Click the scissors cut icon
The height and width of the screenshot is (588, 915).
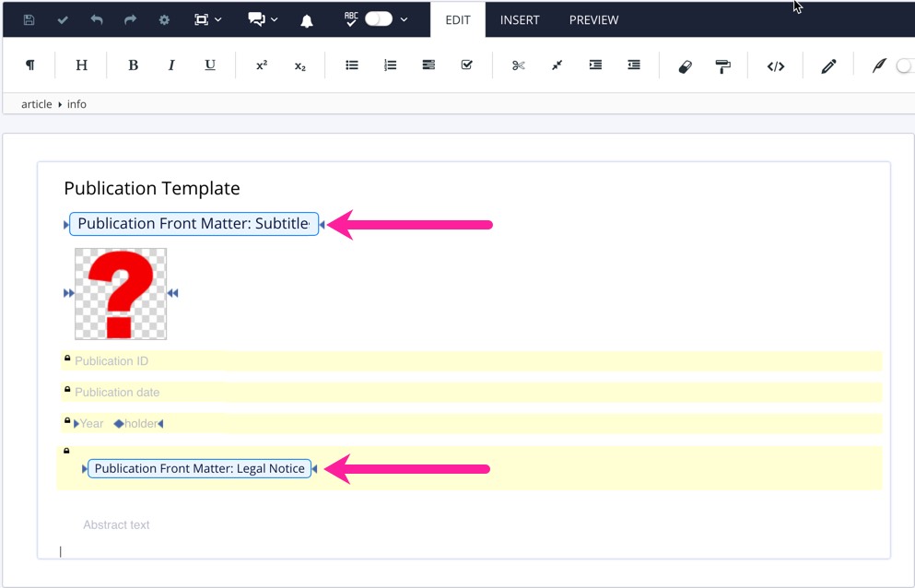pos(518,65)
